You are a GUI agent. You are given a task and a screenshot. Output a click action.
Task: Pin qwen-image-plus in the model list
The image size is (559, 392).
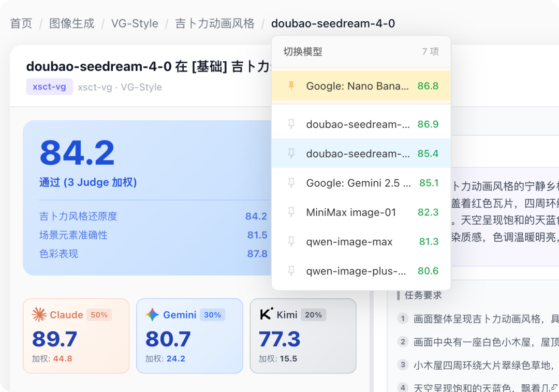290,271
